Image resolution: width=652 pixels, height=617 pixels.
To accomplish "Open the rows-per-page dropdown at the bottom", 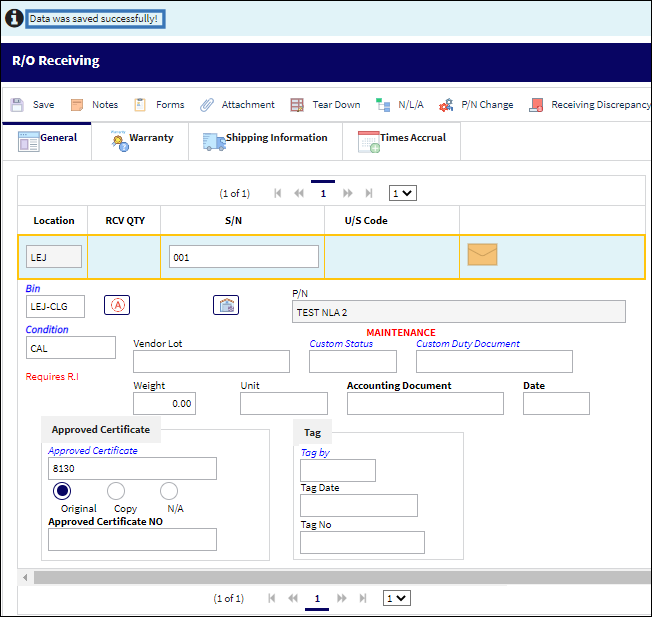I will [396, 598].
